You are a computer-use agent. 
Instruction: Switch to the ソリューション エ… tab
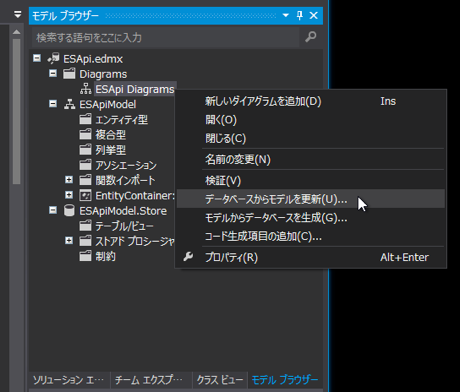[69, 380]
